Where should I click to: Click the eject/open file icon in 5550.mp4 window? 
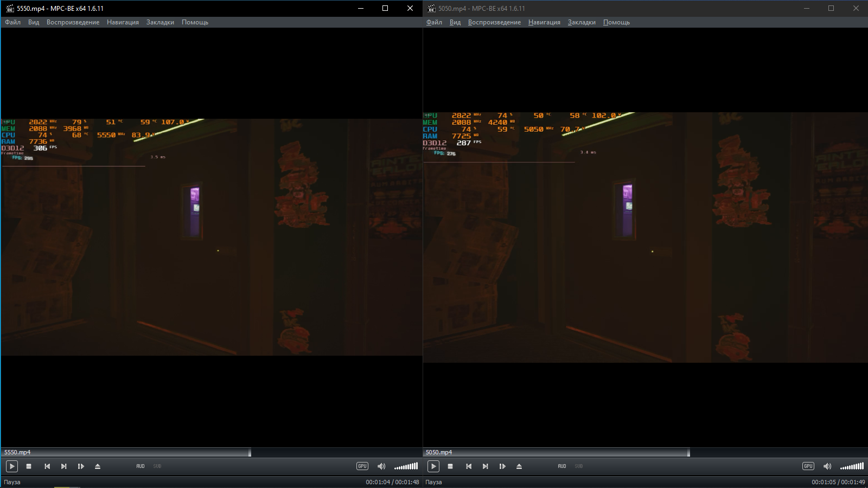tap(98, 466)
